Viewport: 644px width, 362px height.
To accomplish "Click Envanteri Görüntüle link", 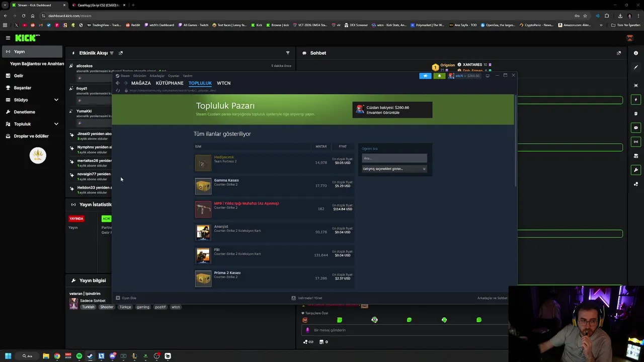I will 383,113.
